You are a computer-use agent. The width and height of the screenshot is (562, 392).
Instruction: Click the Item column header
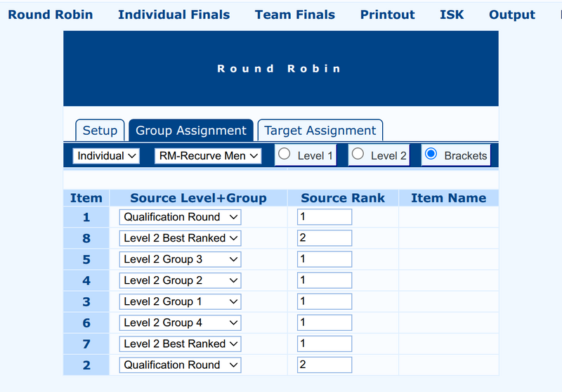click(x=86, y=198)
